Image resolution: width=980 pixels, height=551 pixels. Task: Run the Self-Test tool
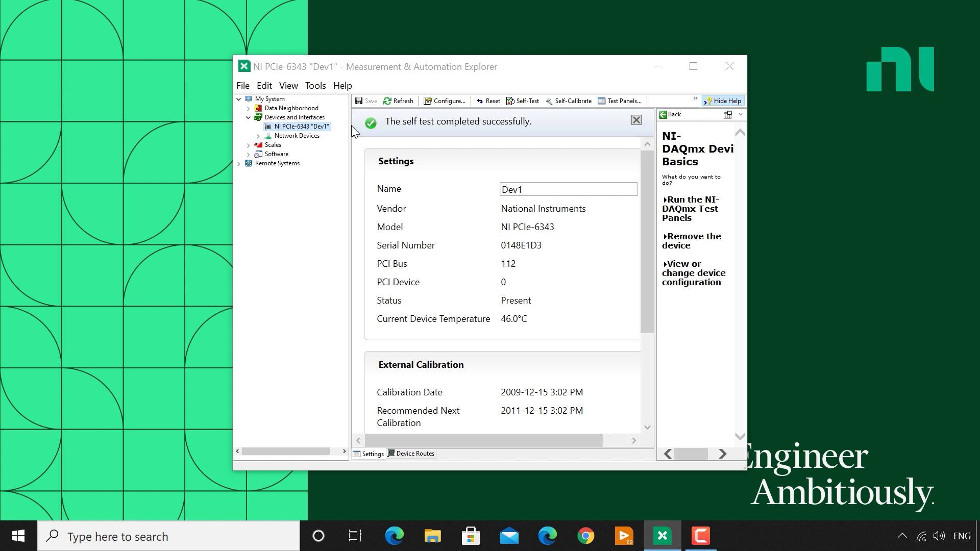(523, 101)
